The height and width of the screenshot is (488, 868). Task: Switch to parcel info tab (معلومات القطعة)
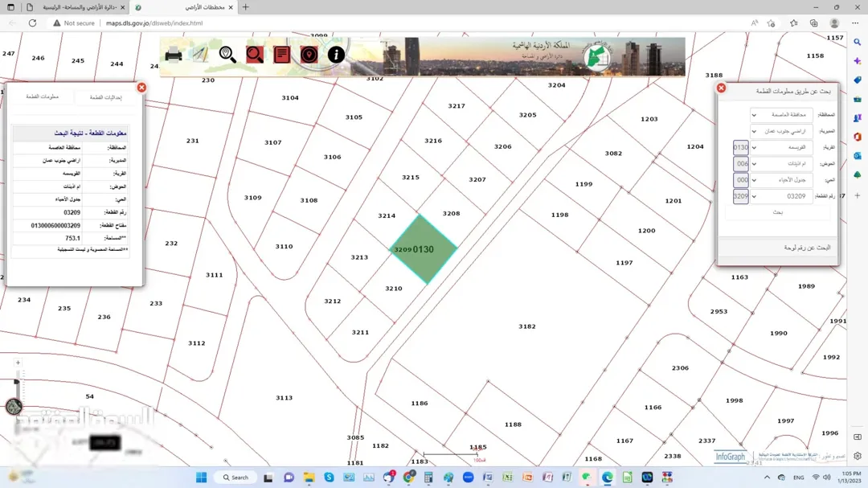(x=43, y=96)
